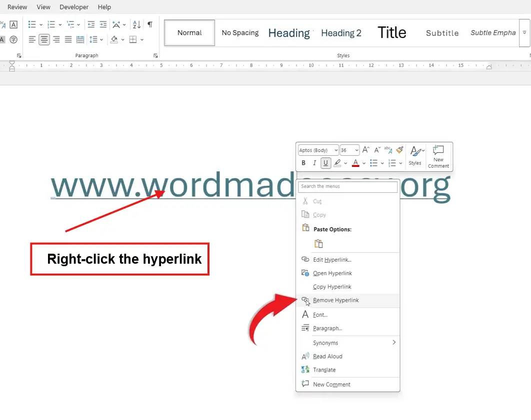Choose Translate in the context menu
This screenshot has height=420, width=531.
coord(348,370)
